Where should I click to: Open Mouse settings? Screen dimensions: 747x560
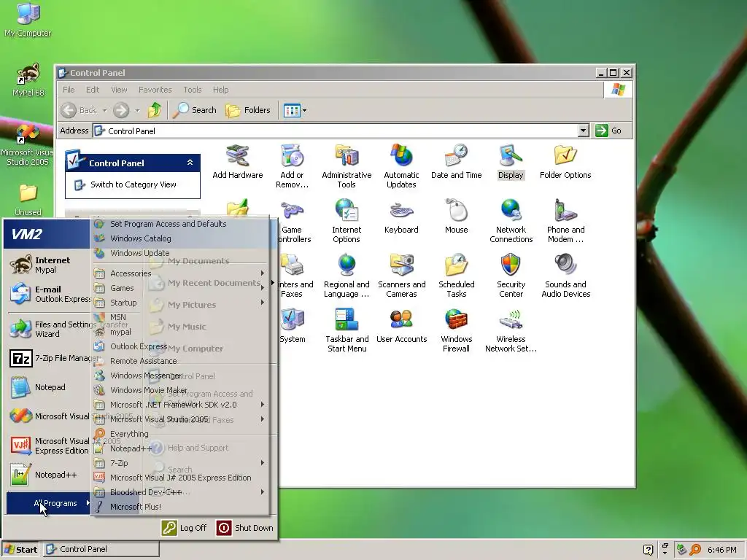456,217
